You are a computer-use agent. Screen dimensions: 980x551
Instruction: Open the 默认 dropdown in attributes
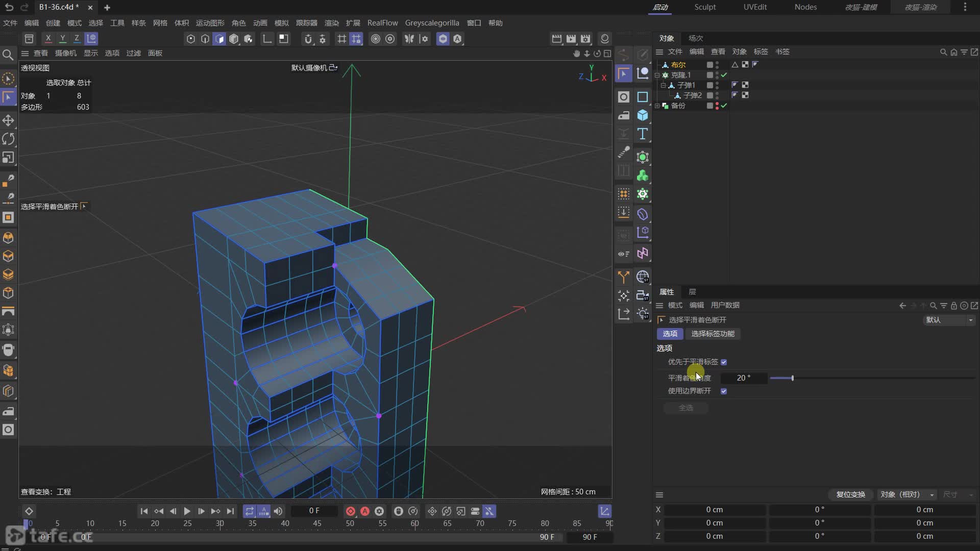coord(949,320)
